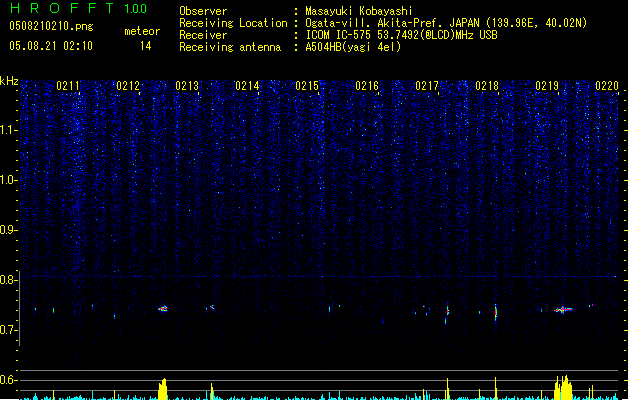Click the bright meteor echo after 0212
Image resolution: width=629 pixels, height=400 pixels.
point(162,309)
